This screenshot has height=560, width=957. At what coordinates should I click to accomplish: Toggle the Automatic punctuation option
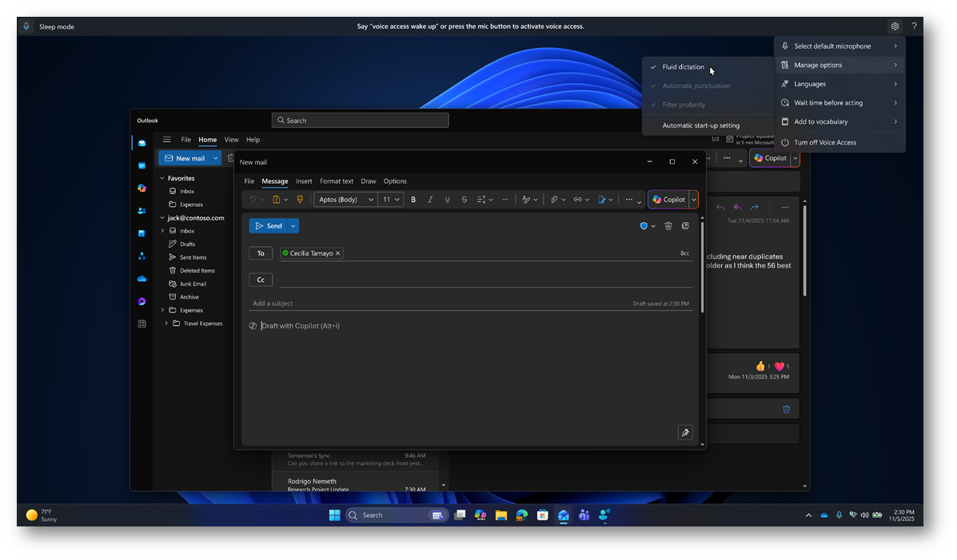click(x=696, y=85)
